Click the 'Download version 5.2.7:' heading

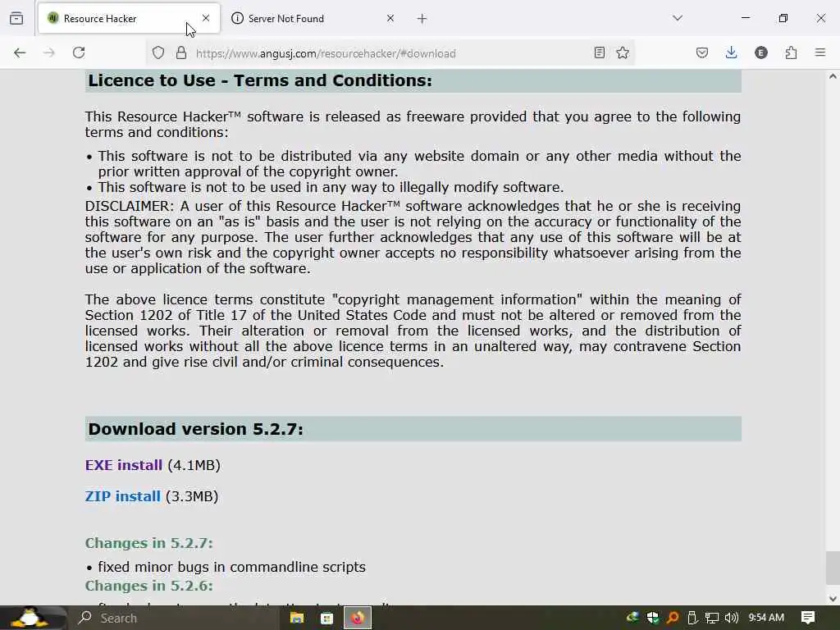(195, 429)
